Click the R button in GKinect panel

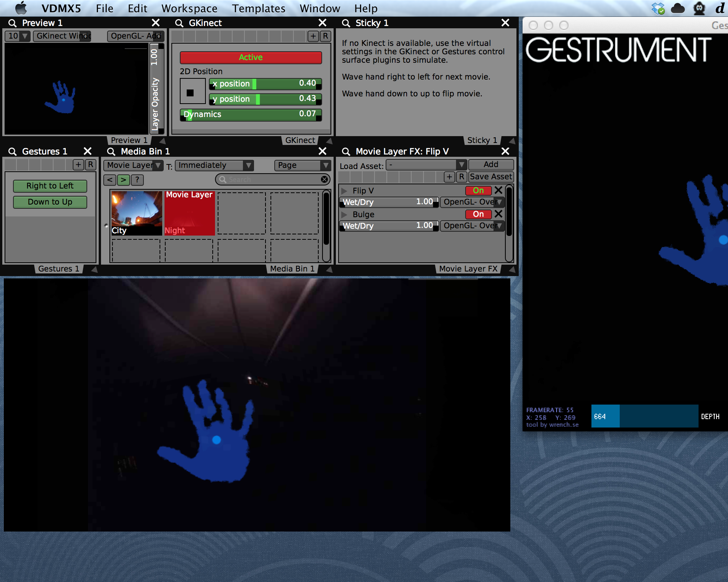point(325,36)
